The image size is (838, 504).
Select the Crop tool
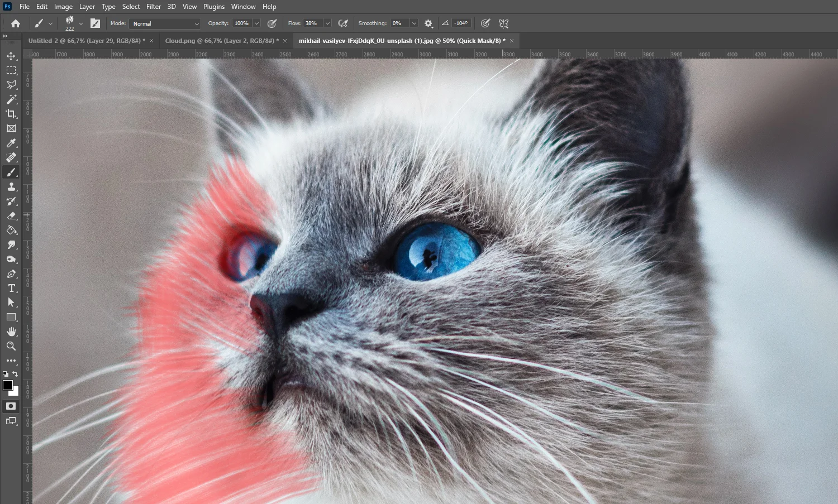click(11, 114)
